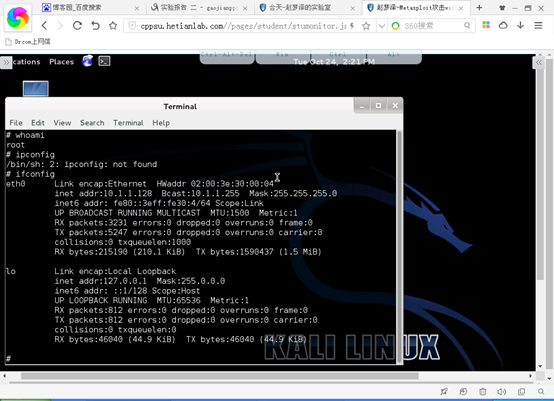Go forward with the forward arrow

60,25
